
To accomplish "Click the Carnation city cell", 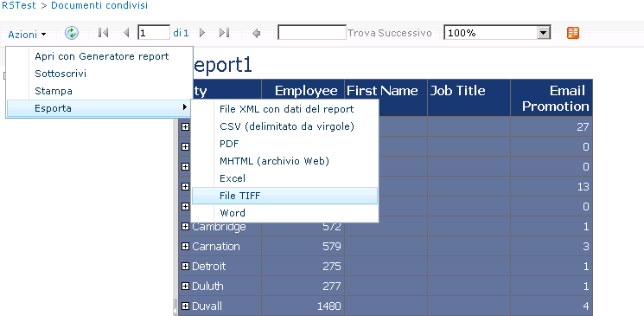I will [216, 246].
